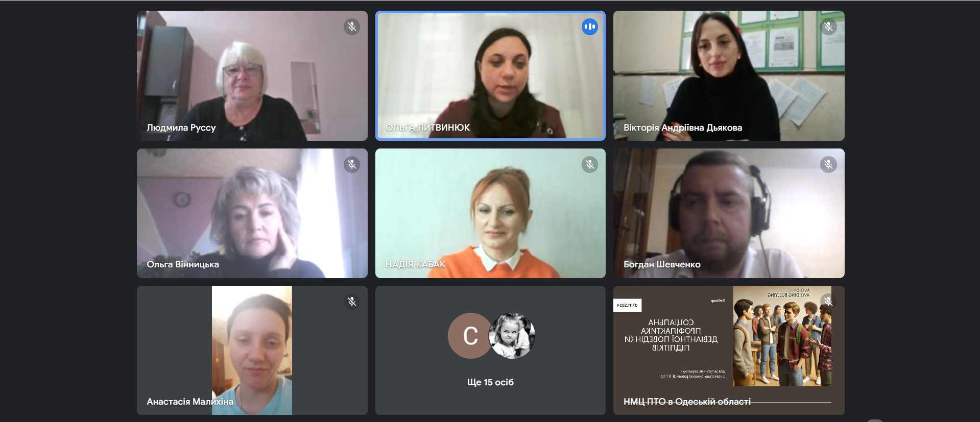Viewport: 980px width, 422px height.
Task: Select ОЛЬГА ЛИТВИНЮК active speaker video
Action: [x=490, y=76]
